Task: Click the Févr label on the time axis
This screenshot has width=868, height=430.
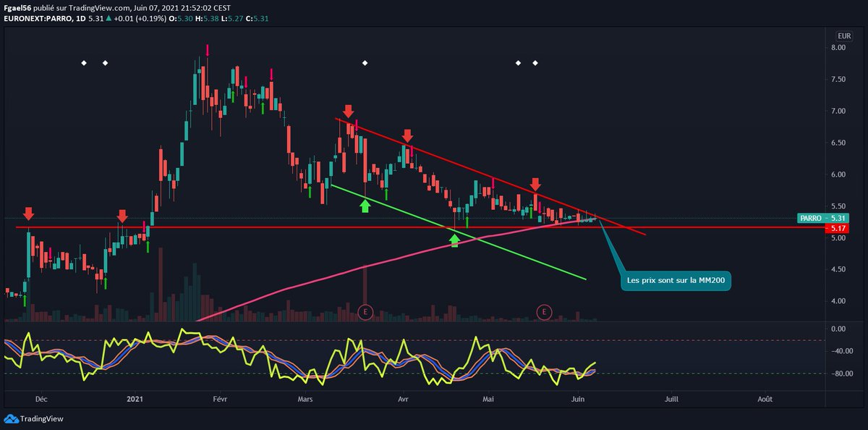Action: 220,399
